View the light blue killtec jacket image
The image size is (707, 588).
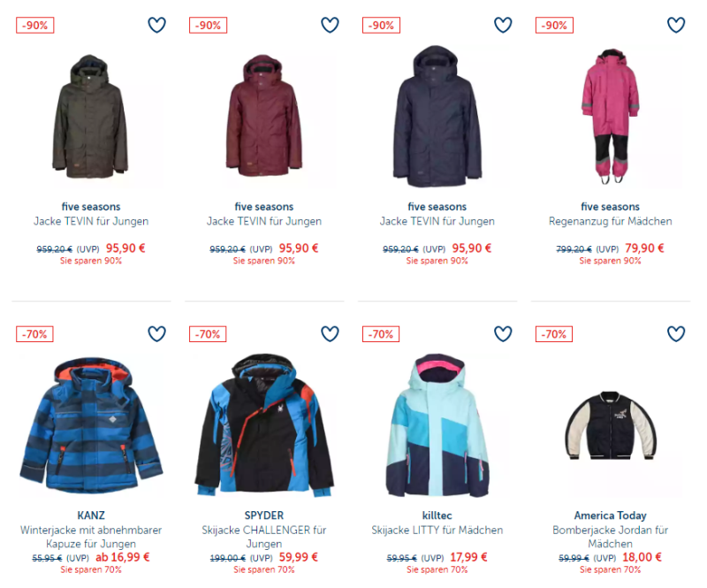(x=437, y=425)
